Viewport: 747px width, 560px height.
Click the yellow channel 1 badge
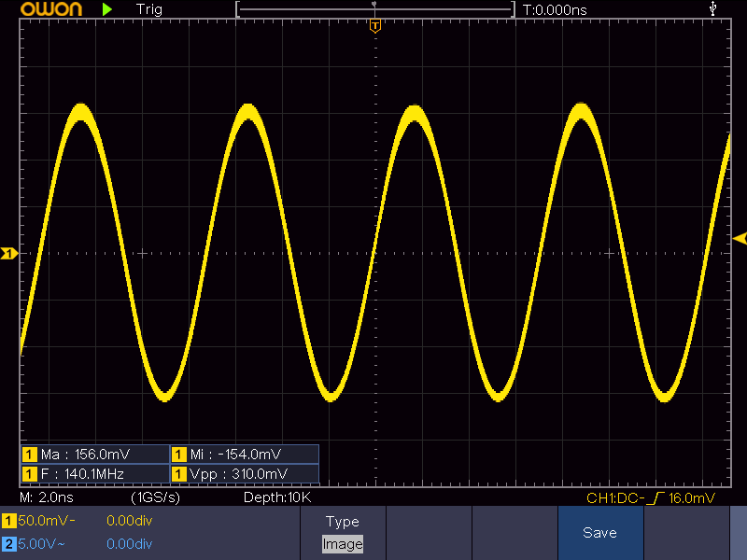coord(8,521)
